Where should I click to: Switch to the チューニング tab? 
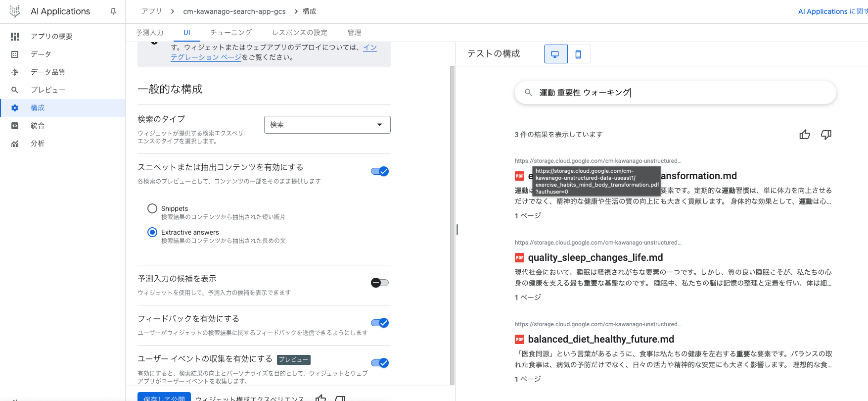click(231, 32)
